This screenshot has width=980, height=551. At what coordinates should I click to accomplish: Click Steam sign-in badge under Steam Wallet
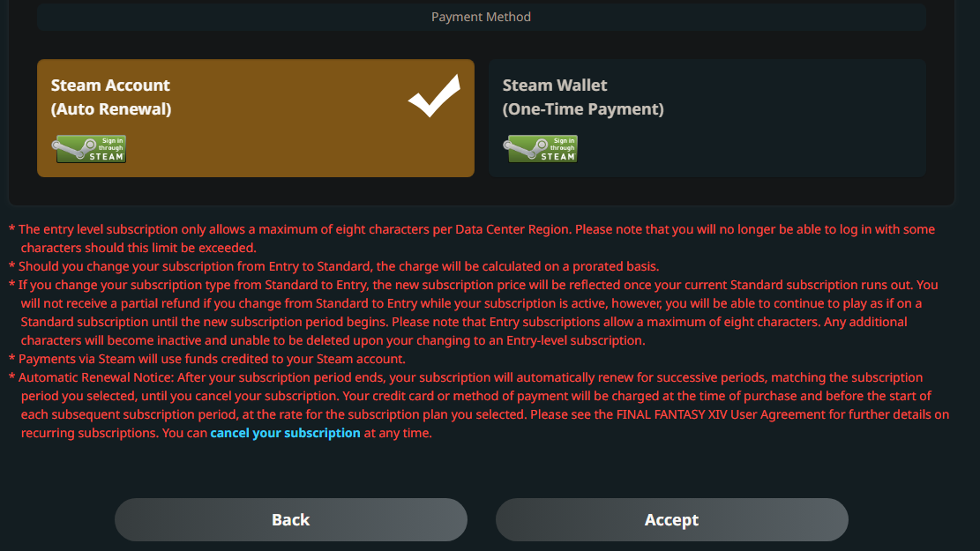[541, 149]
